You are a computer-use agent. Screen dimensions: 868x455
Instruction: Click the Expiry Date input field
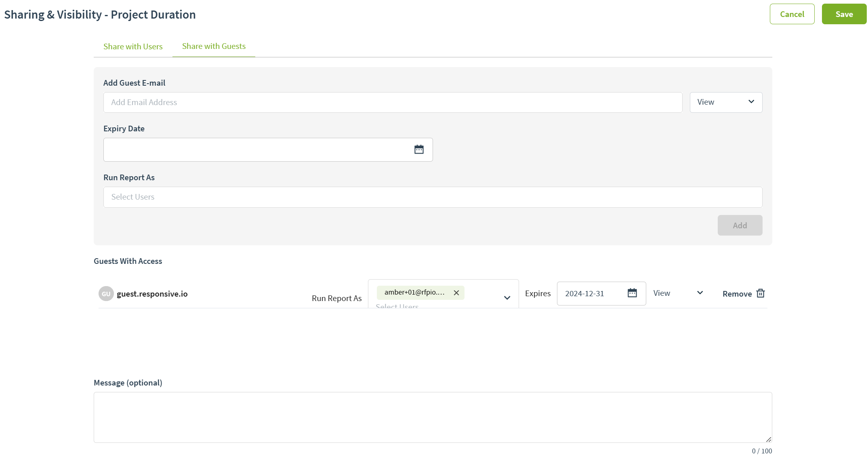[x=256, y=150]
